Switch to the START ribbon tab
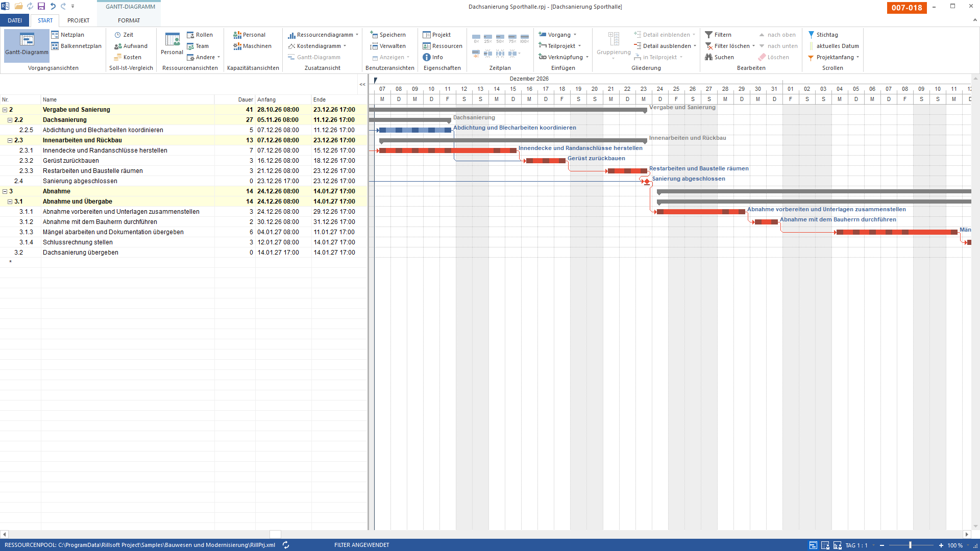Image resolution: width=980 pixels, height=551 pixels. [x=45, y=20]
